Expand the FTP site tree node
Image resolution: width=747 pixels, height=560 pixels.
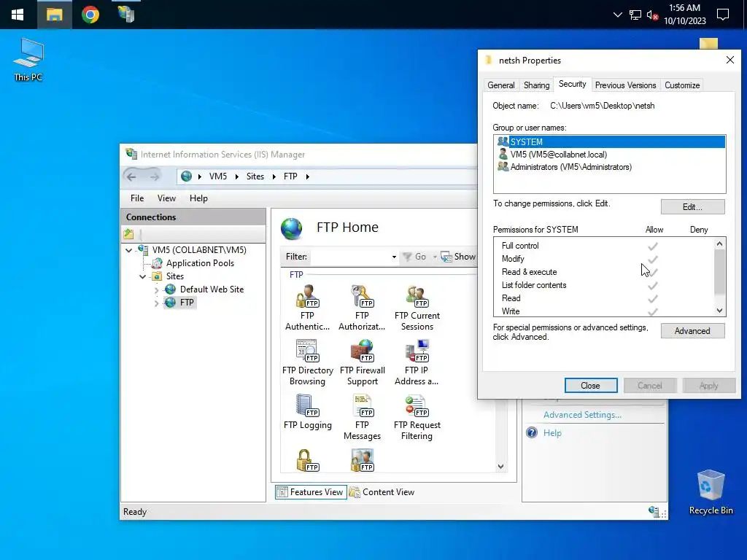pos(156,303)
